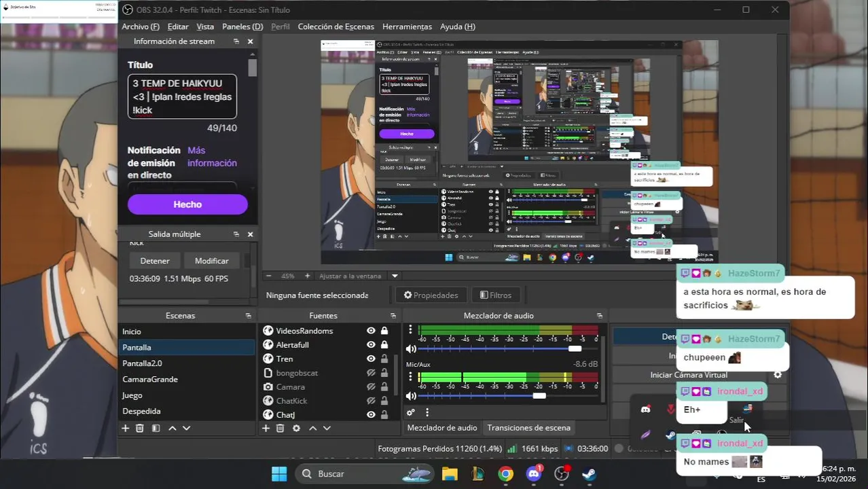Viewport: 868px width, 489px height.
Task: Open the Herramientas menu
Action: tap(407, 26)
